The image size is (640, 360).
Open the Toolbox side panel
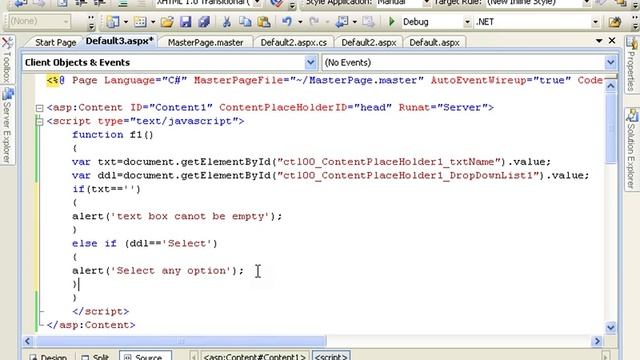(x=7, y=60)
